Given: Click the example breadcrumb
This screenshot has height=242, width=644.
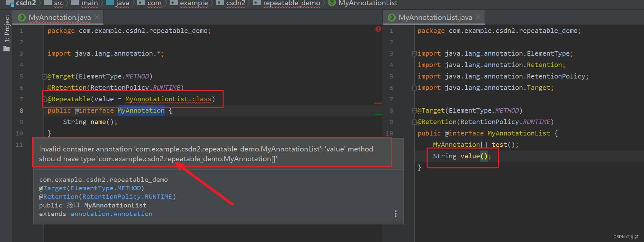Looking at the screenshot, I should (x=189, y=3).
